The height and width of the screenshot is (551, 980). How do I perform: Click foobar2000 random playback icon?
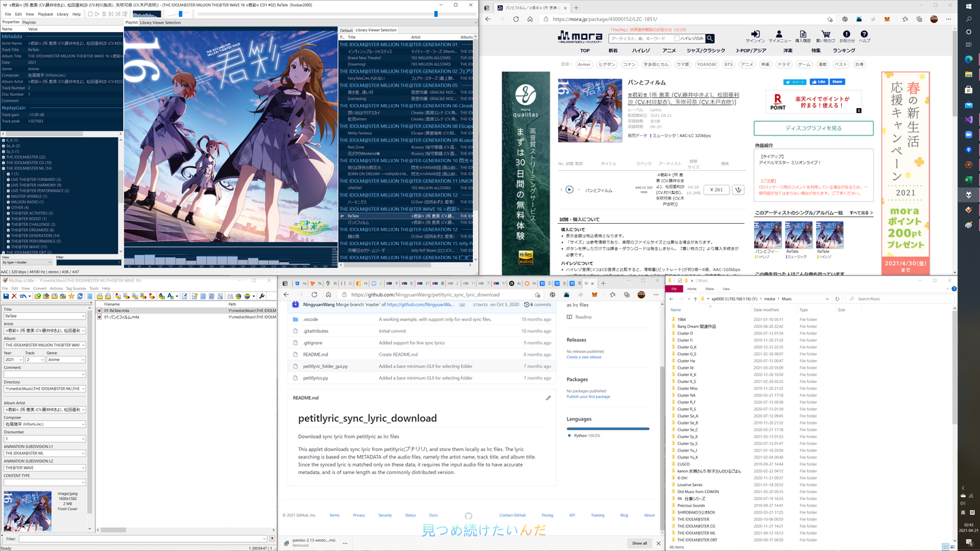(x=123, y=14)
